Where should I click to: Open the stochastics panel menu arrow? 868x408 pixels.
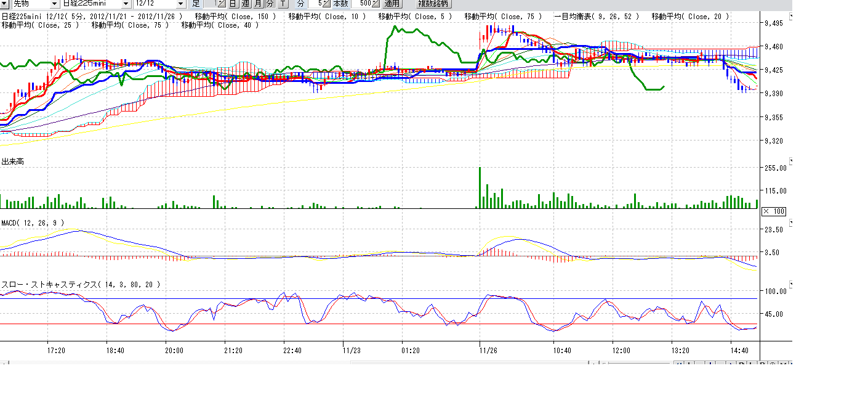(x=791, y=285)
